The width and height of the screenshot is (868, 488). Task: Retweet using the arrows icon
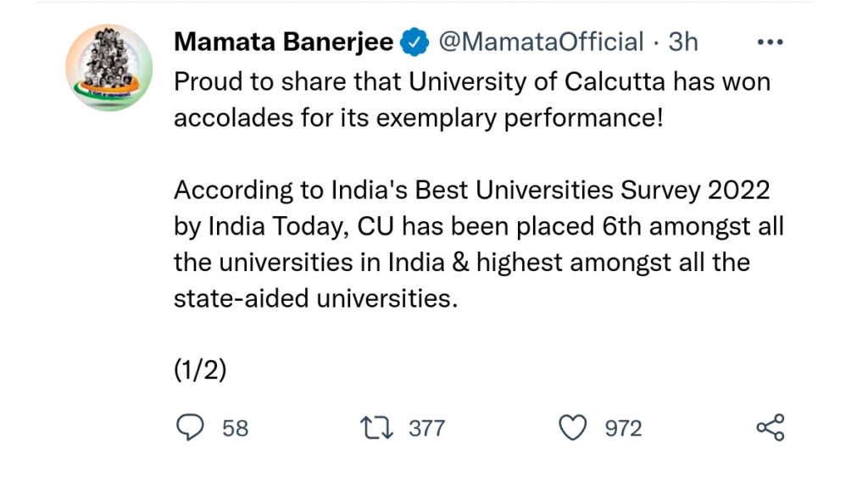[x=377, y=428]
